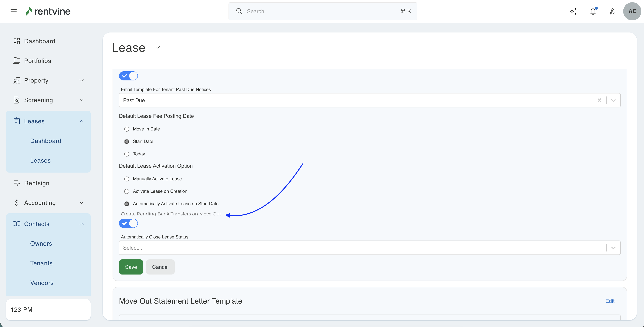Expand the Lease title dropdown chevron

[158, 48]
